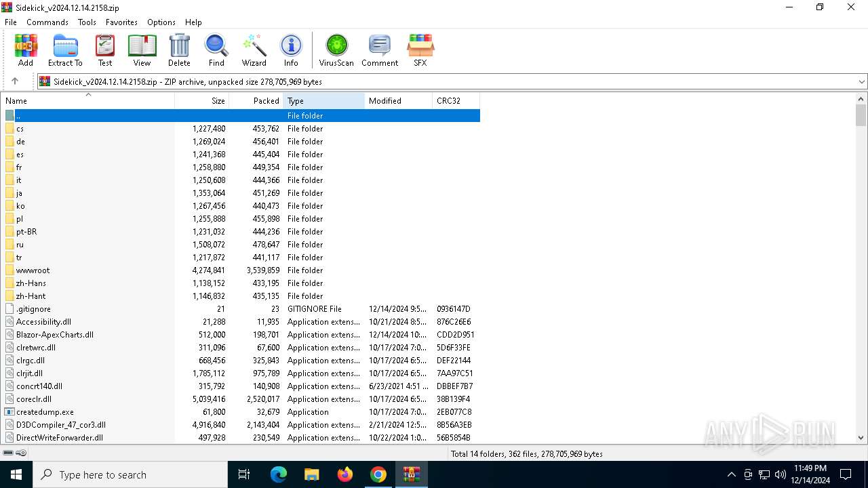Image resolution: width=868 pixels, height=488 pixels.
Task: Sort by CRC32 column header
Action: [x=456, y=101]
